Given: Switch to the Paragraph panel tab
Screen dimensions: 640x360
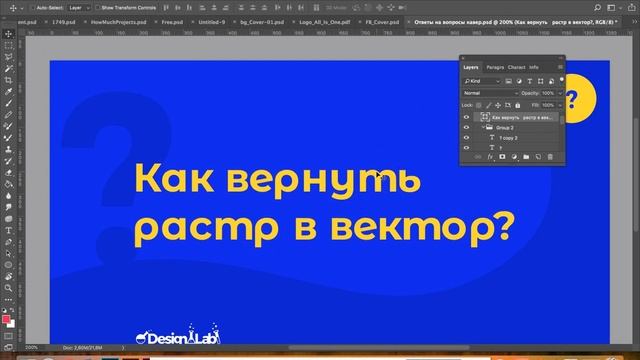Looking at the screenshot, I should [495, 67].
